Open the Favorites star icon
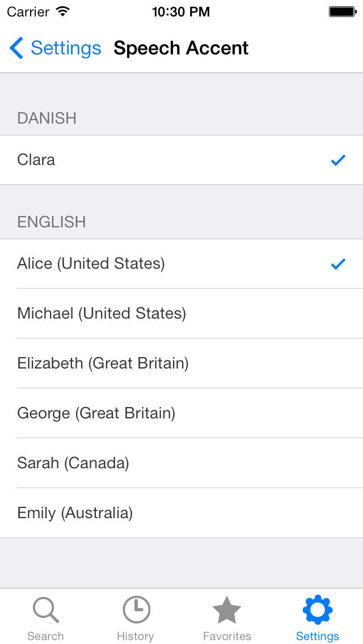 (x=227, y=610)
